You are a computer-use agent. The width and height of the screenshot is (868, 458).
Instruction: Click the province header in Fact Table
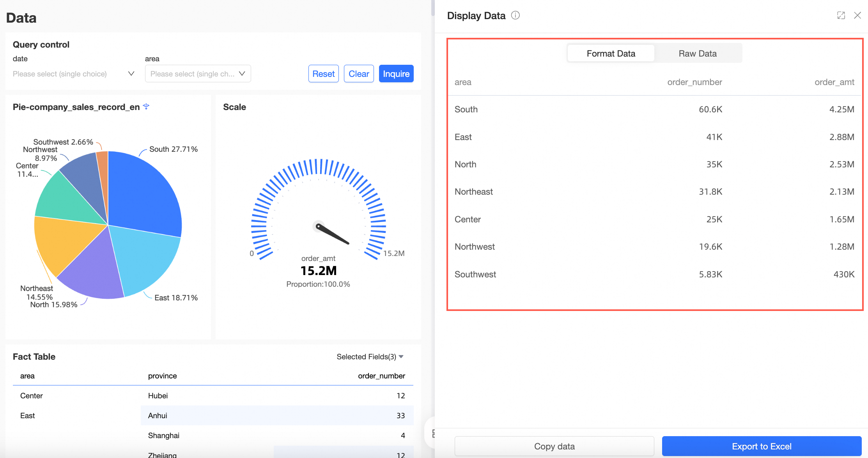pyautogui.click(x=162, y=376)
